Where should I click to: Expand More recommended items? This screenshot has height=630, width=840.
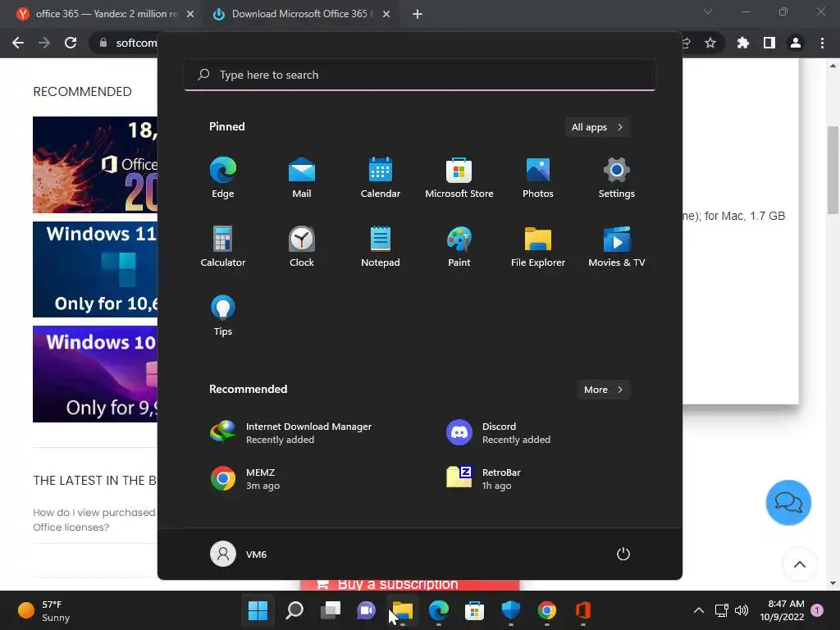coord(603,390)
